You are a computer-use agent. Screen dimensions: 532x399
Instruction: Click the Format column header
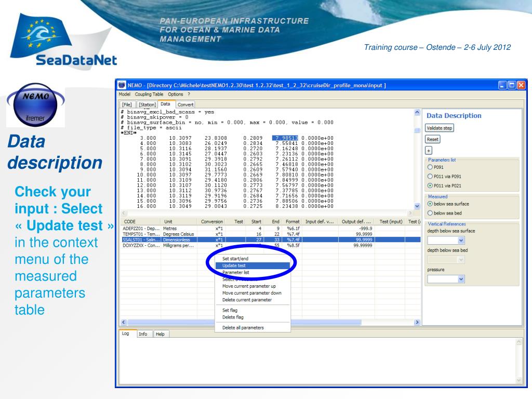291,221
